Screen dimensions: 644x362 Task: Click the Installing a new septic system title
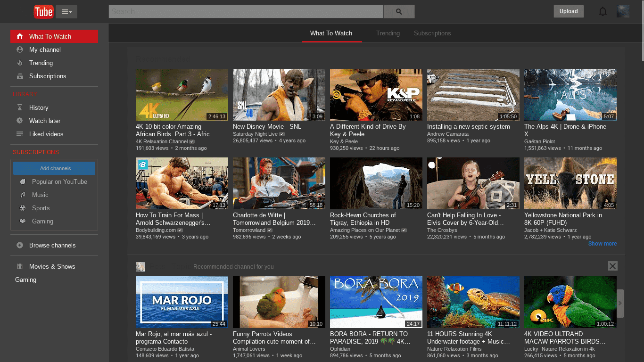click(468, 126)
